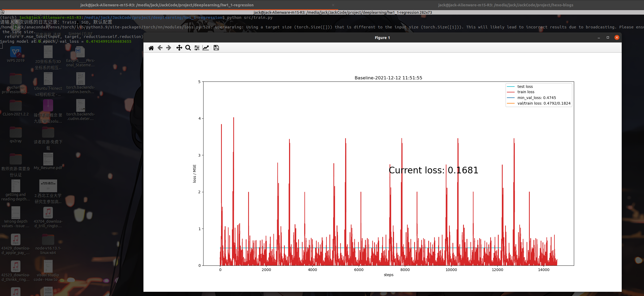Viewport: 644px width, 296px height.
Task: Minimize the Figure 1 window
Action: (599, 38)
